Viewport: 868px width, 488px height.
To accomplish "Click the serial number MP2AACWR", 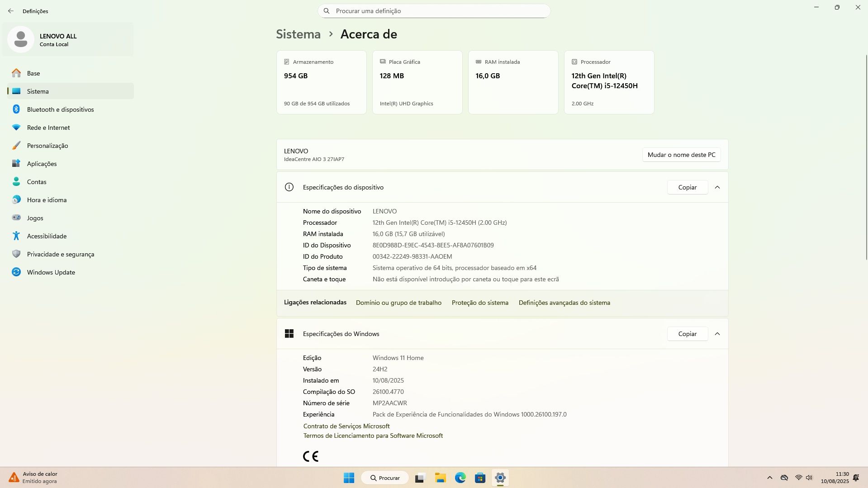I will tap(389, 403).
